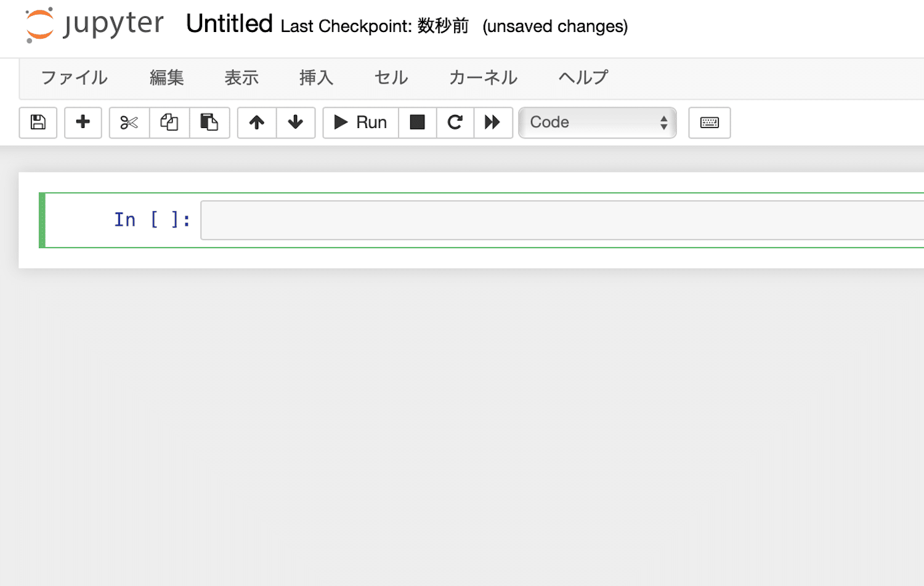Run the current cell
The height and width of the screenshot is (586, 924).
click(361, 122)
